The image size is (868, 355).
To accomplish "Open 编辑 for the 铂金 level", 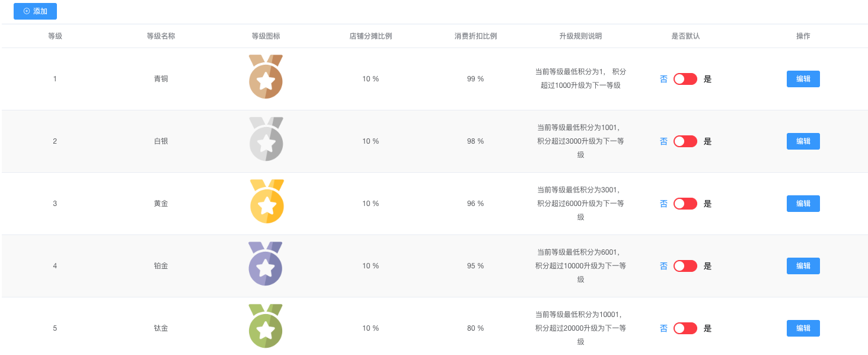I will pos(803,266).
